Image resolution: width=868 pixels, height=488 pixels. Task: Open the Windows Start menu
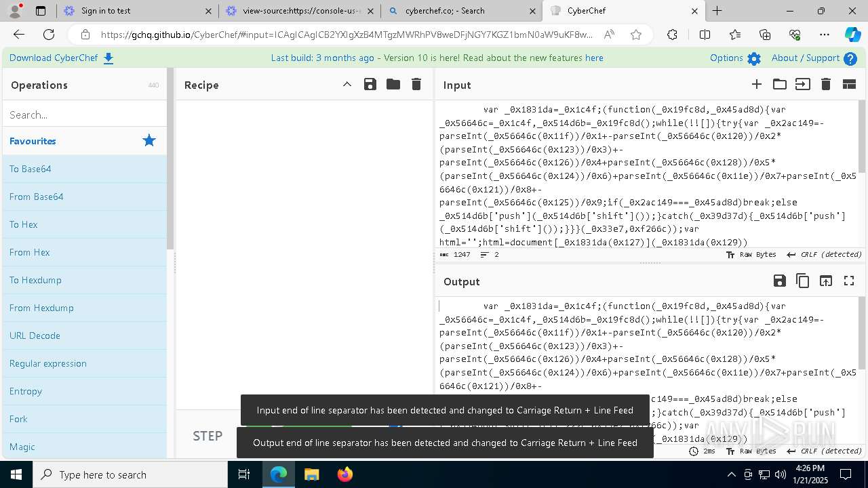16,474
